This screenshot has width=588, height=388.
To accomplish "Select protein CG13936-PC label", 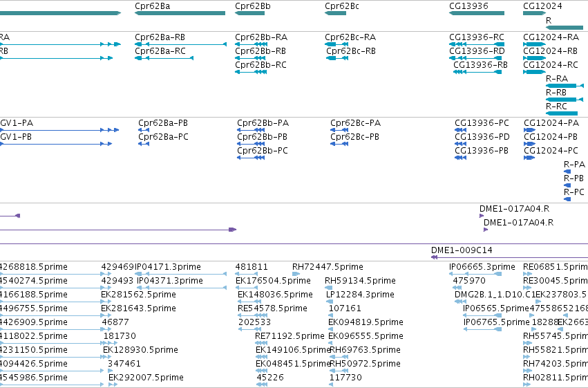I will pos(482,123).
